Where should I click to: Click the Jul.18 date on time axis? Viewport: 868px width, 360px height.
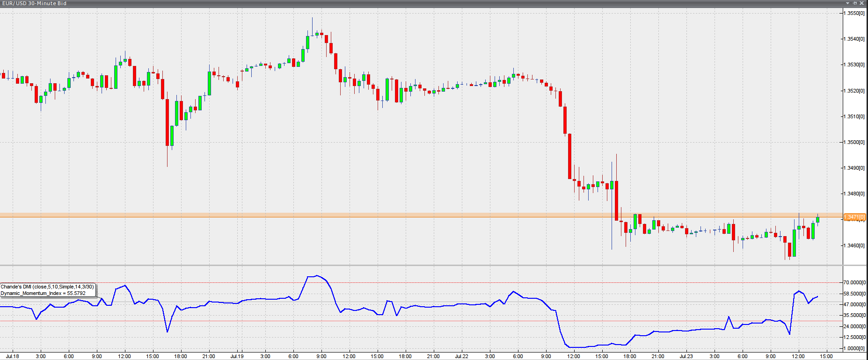(x=13, y=356)
